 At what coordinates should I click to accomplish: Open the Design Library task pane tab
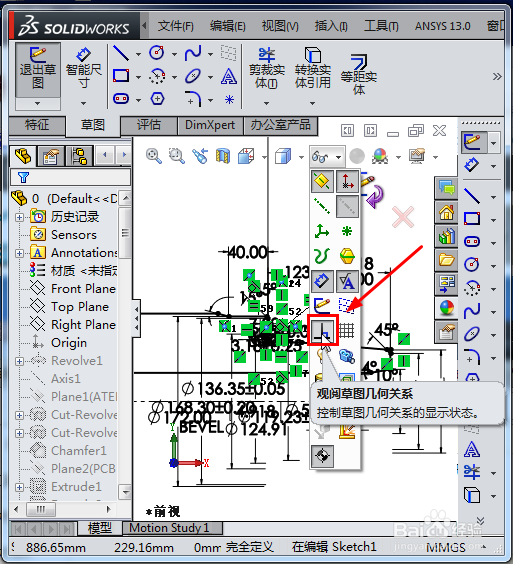(x=446, y=236)
